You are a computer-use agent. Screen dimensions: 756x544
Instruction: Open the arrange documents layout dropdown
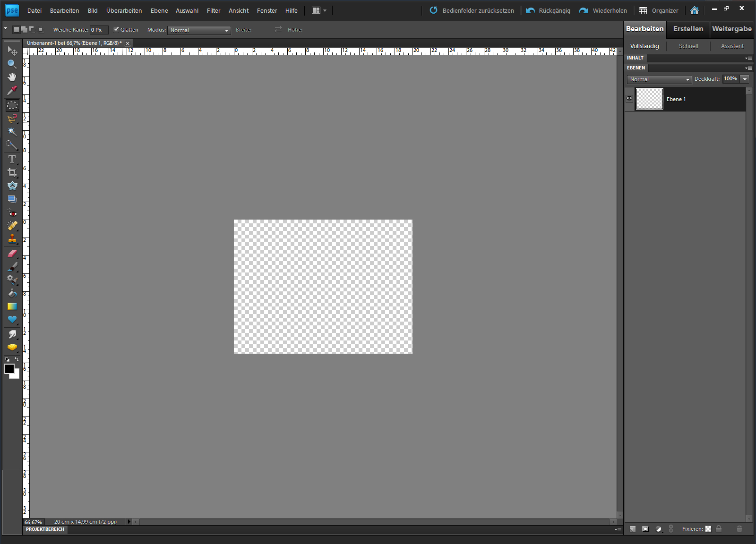[x=319, y=10]
